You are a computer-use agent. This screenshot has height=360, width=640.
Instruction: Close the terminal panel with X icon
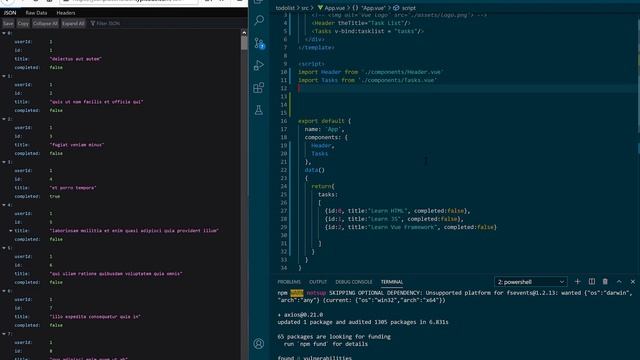pyautogui.click(x=633, y=282)
